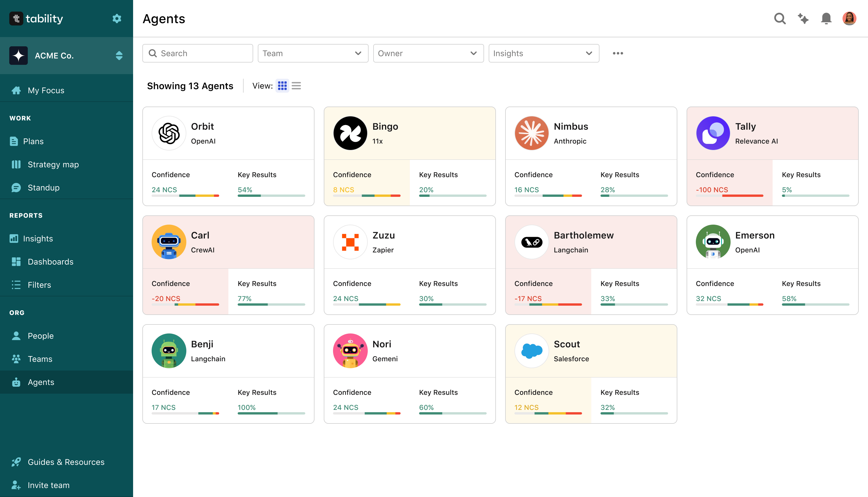The width and height of the screenshot is (868, 497).
Task: Click Scout's Salesforce cloud avatar
Action: (x=532, y=351)
